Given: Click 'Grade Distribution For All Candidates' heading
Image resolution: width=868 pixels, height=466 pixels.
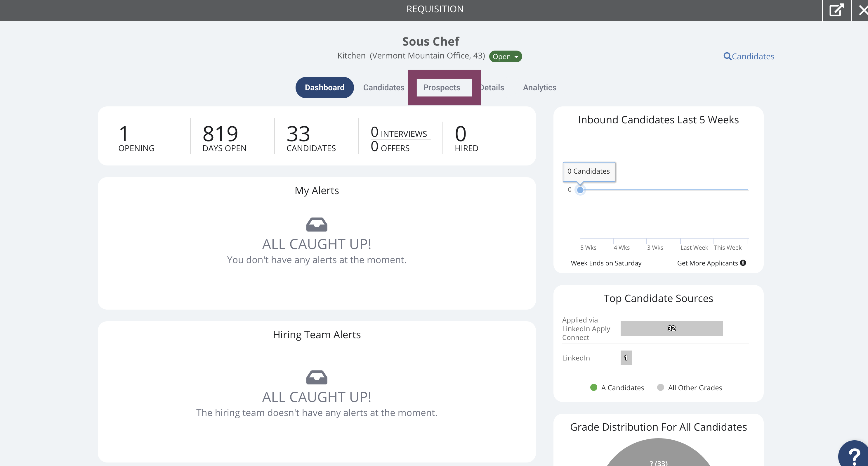Looking at the screenshot, I should (x=658, y=427).
